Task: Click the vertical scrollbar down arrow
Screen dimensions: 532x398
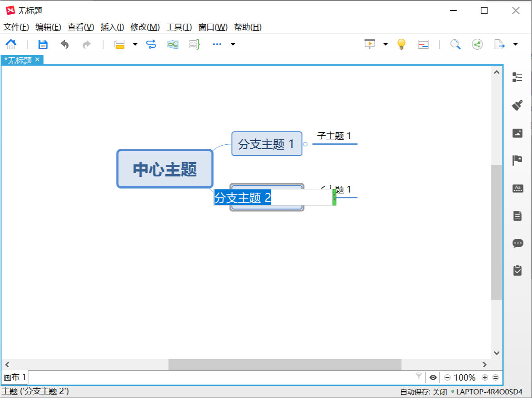Action: 497,353
